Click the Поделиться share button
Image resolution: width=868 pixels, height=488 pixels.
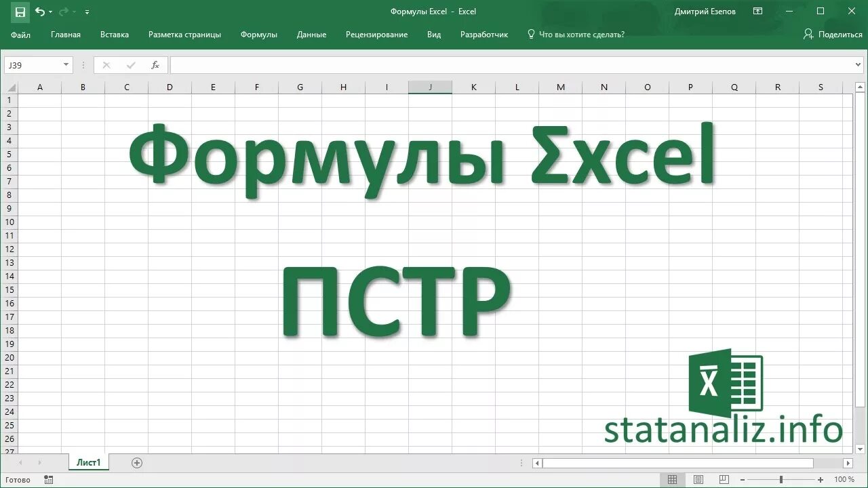pos(833,35)
